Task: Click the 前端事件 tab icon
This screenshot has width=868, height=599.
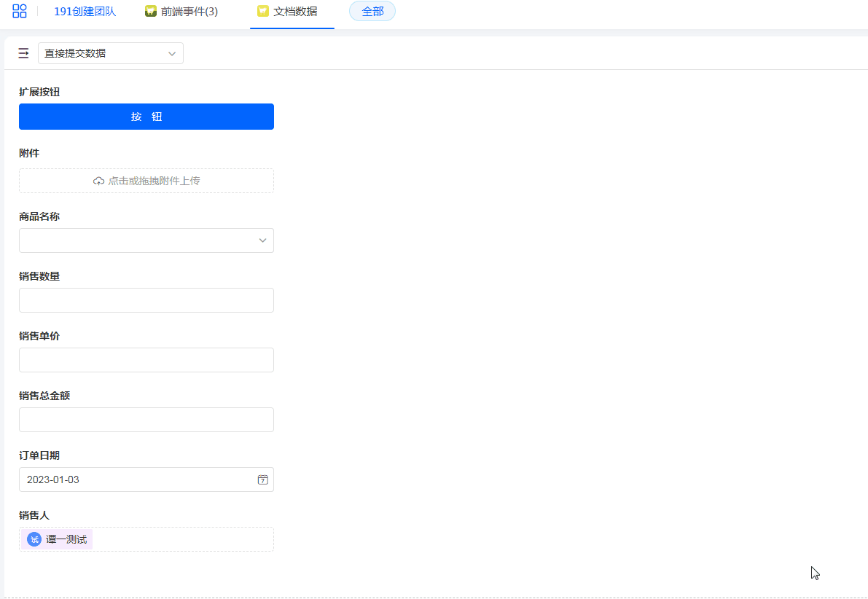Action: pyautogui.click(x=151, y=11)
